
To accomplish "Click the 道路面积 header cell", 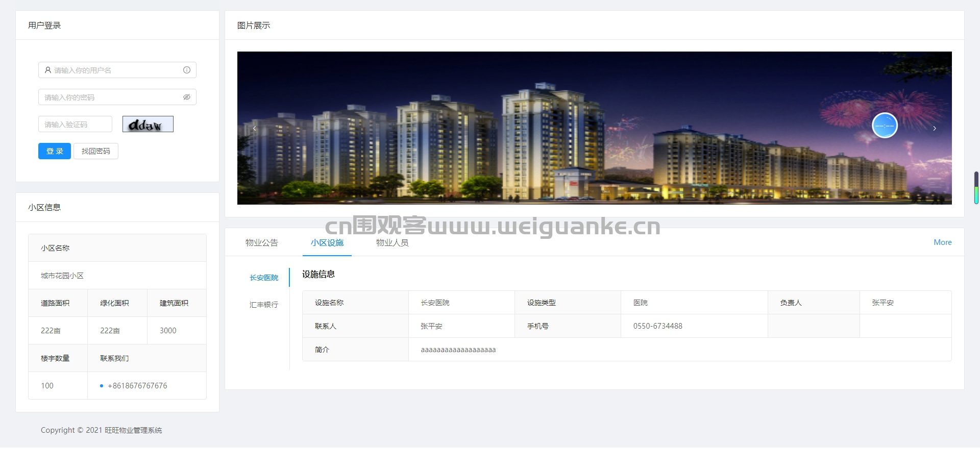I will click(58, 303).
